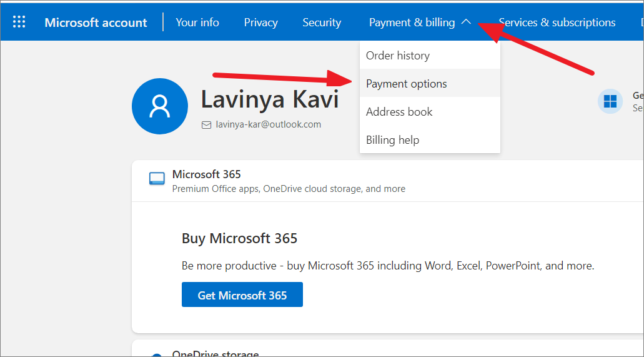The image size is (644, 357).
Task: Click the envelope icon beside the email
Action: click(x=207, y=124)
